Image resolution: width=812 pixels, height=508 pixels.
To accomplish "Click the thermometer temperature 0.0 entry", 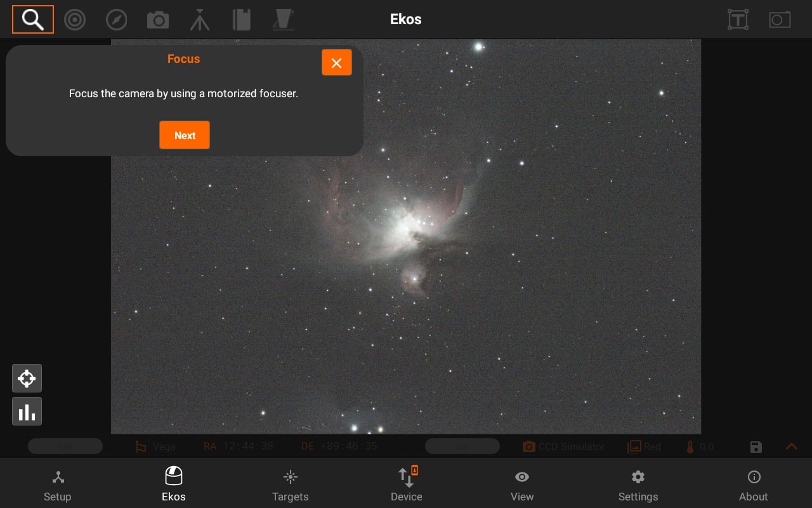I will tap(699, 447).
